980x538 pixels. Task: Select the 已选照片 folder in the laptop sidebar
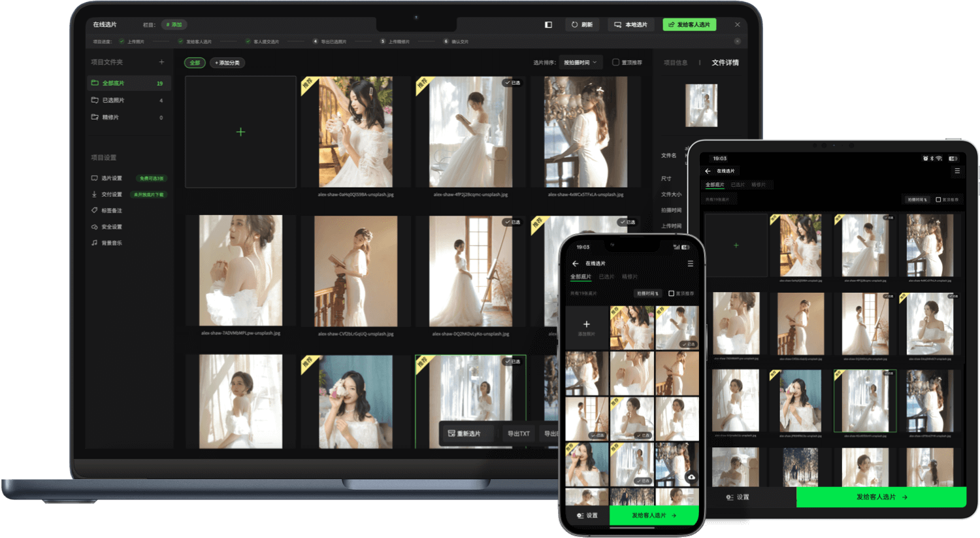coord(129,100)
